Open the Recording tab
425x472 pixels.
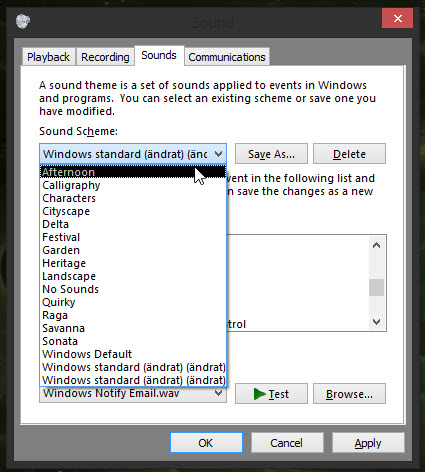(105, 57)
